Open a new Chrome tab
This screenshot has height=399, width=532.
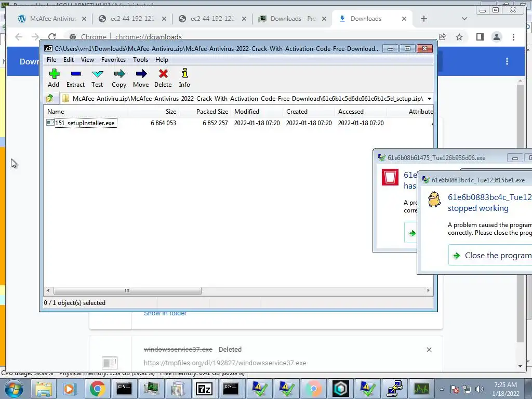click(424, 19)
